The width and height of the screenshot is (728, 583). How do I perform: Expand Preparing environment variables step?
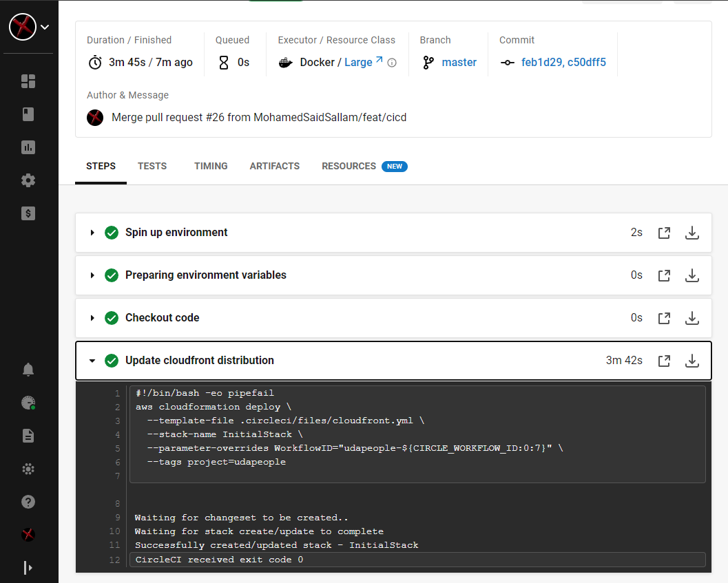[92, 275]
